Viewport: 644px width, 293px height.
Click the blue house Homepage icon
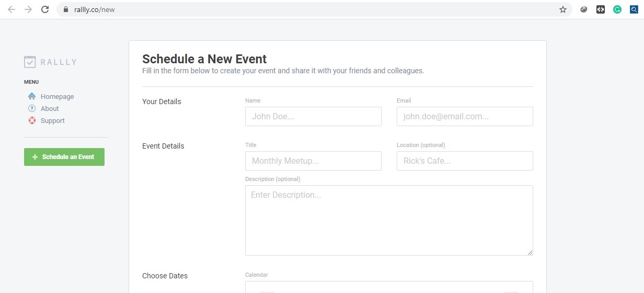(x=32, y=96)
